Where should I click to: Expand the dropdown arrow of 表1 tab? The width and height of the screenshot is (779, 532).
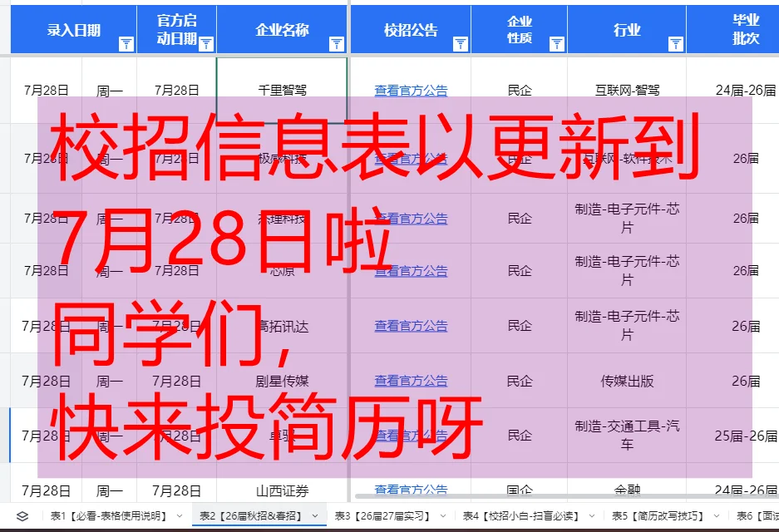tap(180, 516)
